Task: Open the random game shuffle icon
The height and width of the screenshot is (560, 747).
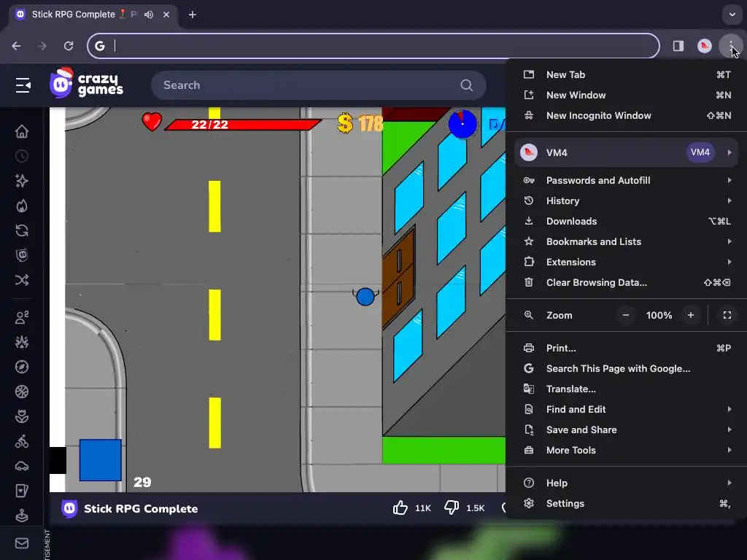Action: pyautogui.click(x=21, y=280)
